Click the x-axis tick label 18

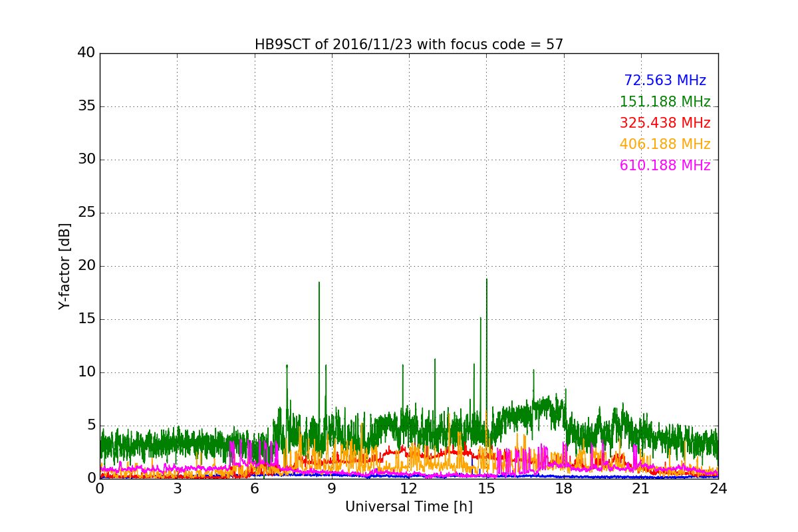tap(564, 489)
